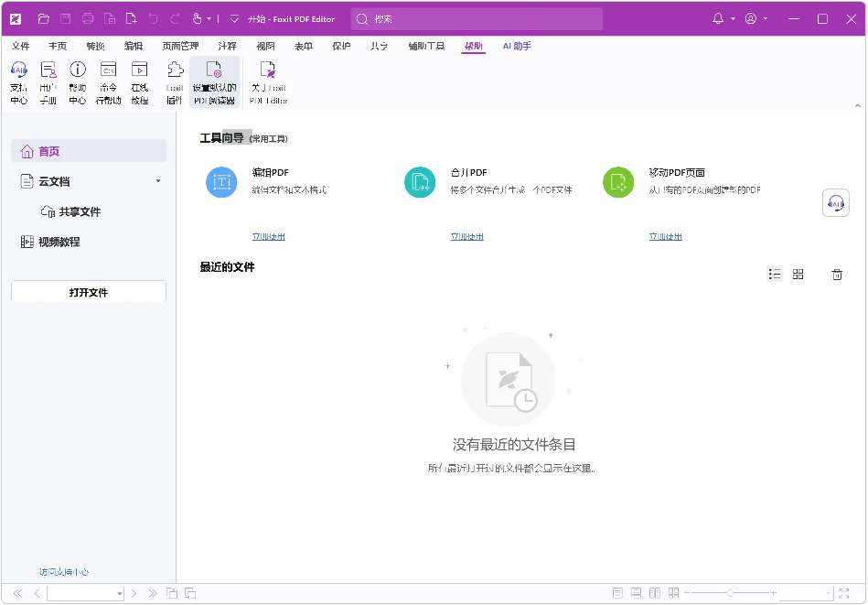Click 立即使用 link under 合并PDF
868x605 pixels.
coord(466,236)
